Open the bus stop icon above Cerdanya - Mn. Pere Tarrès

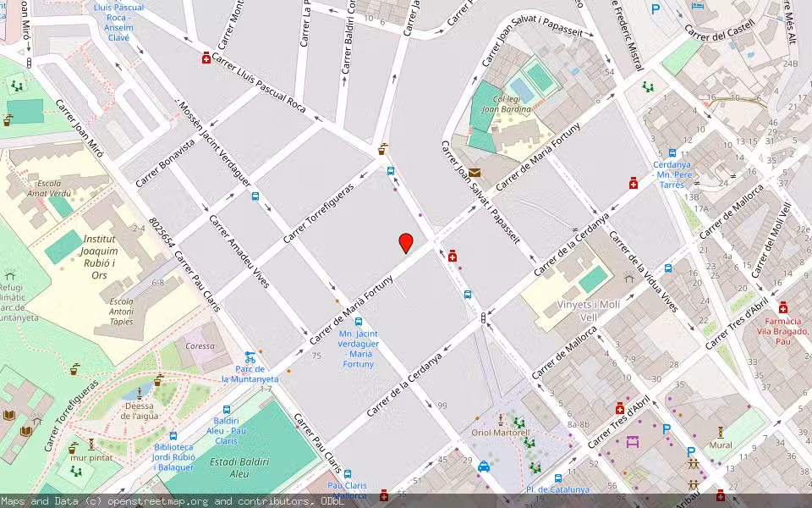(672, 153)
